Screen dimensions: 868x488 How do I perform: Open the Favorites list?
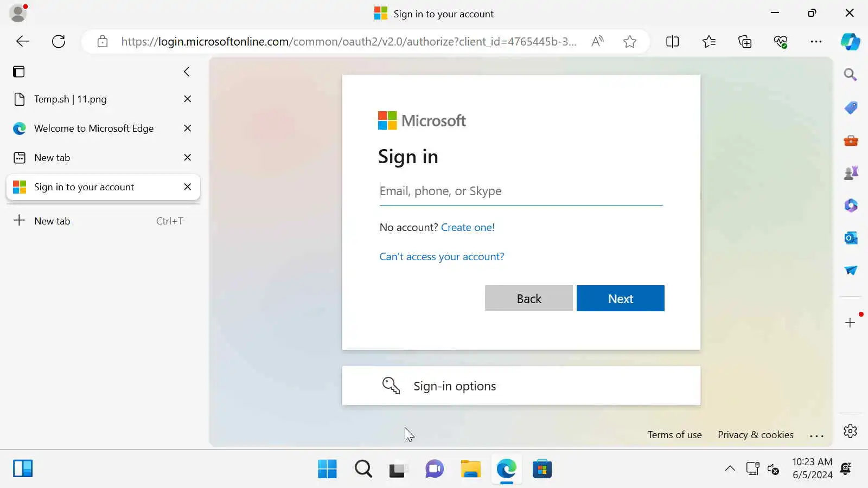point(709,41)
